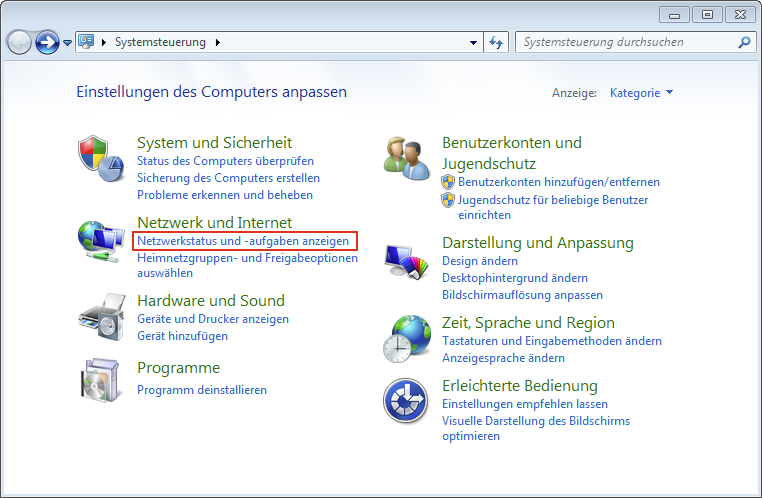Open the Erleichterte Bedienung icon
This screenshot has height=498, width=762.
(x=405, y=401)
